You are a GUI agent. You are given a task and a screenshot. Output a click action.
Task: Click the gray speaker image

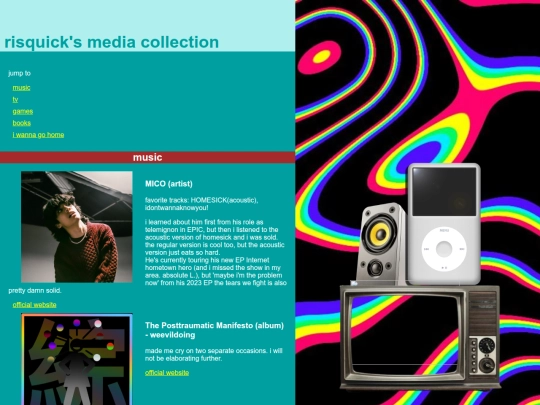[381, 244]
